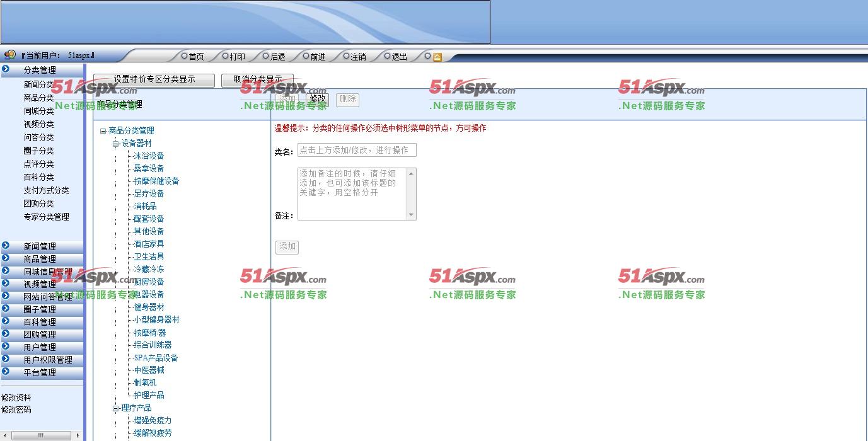
Task: Open 问答分类 in sidebar
Action: click(x=38, y=137)
